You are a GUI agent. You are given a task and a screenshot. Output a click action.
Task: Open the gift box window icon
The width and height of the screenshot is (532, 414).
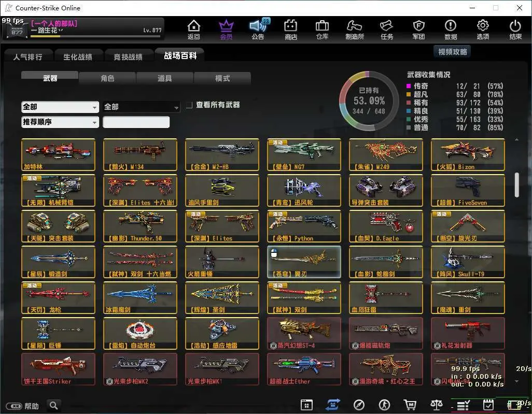point(306,405)
